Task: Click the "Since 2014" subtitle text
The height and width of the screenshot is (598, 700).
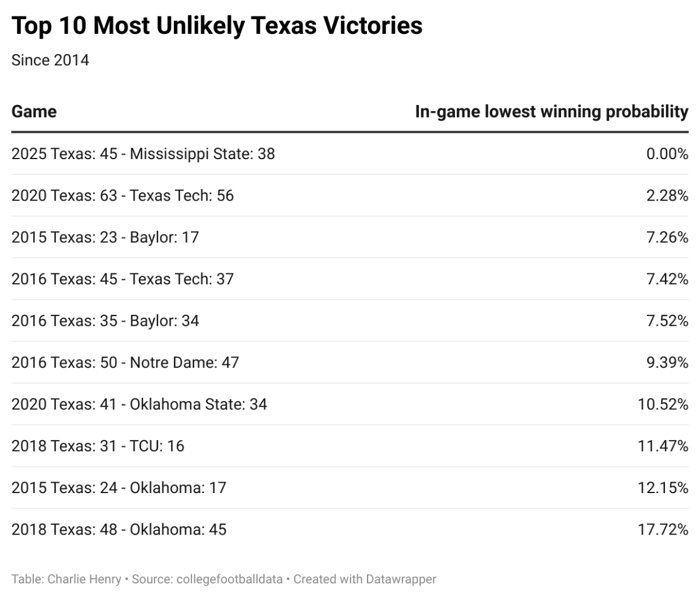Action: pos(50,60)
